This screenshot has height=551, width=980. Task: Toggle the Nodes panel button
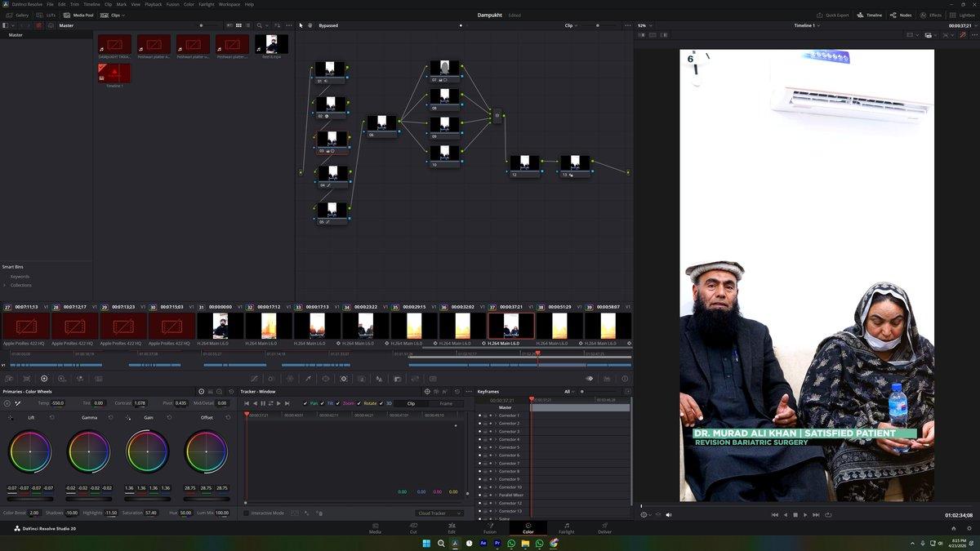(x=902, y=15)
